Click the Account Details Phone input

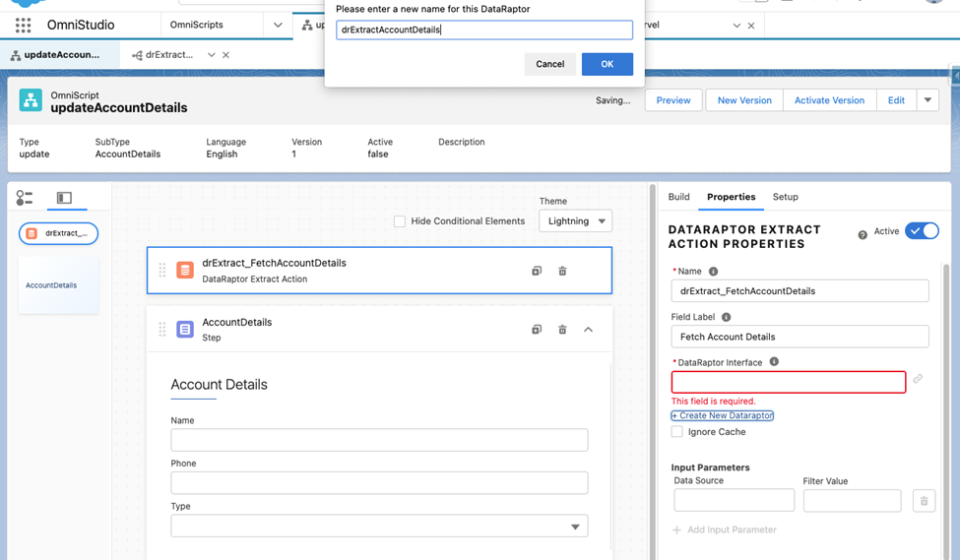point(380,483)
